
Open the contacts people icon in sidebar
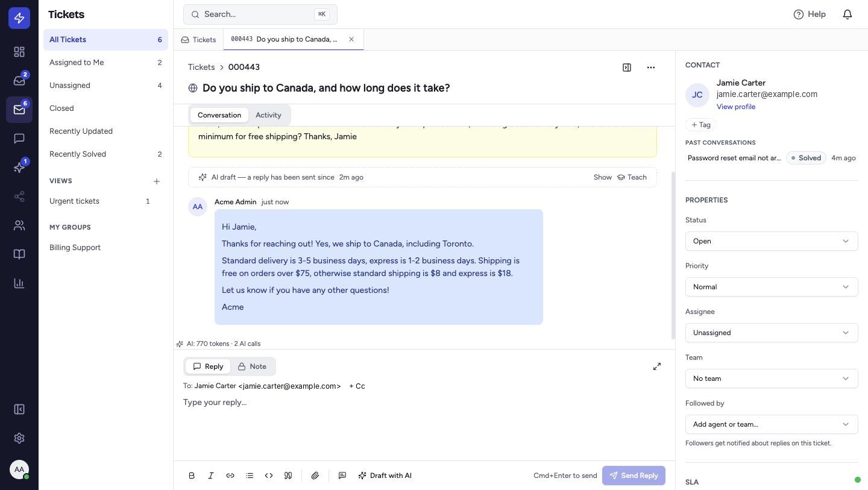[19, 225]
